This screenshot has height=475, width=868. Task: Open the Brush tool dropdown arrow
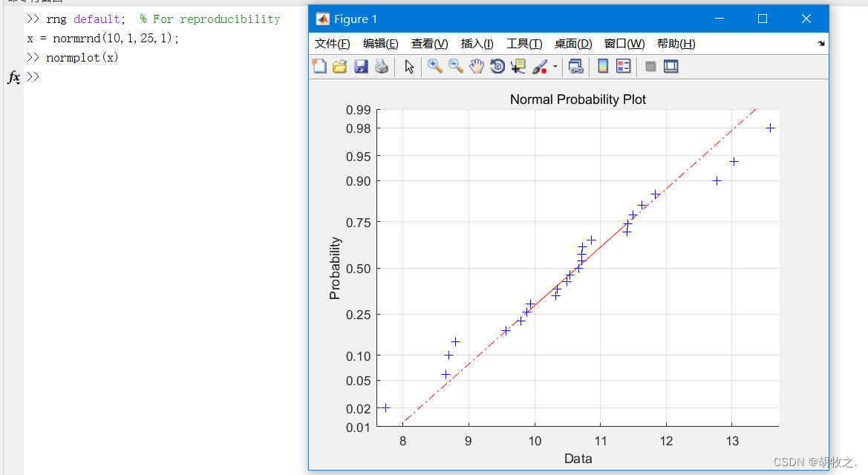554,66
